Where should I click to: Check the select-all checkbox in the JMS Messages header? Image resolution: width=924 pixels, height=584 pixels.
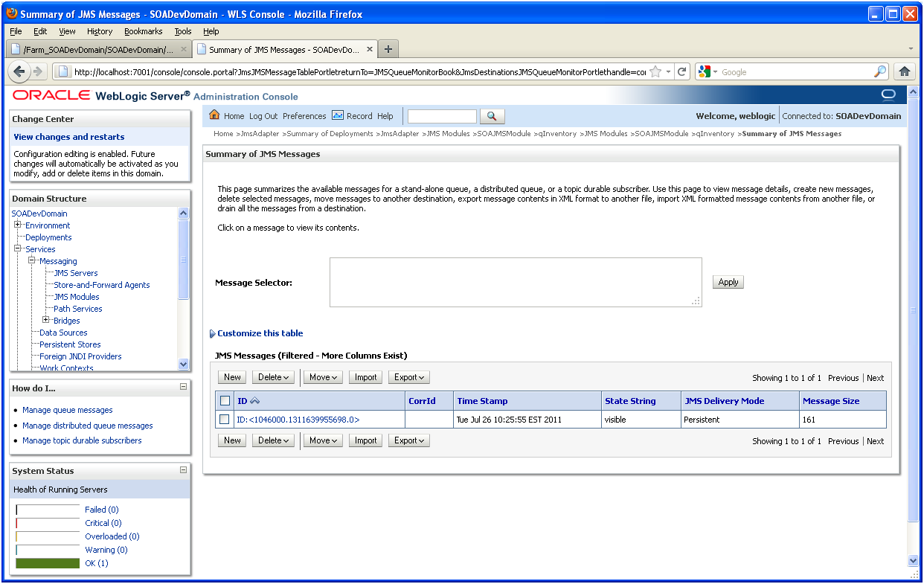[225, 400]
